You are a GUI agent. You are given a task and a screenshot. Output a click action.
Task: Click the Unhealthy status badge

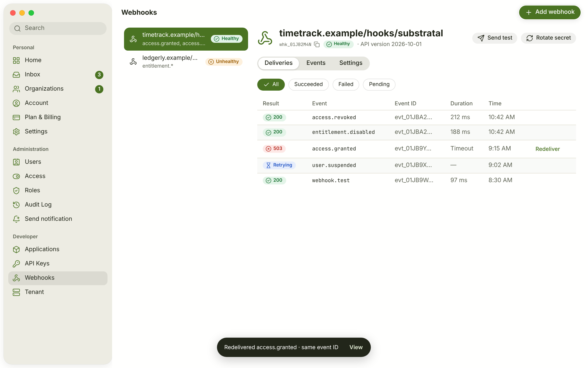(x=223, y=62)
